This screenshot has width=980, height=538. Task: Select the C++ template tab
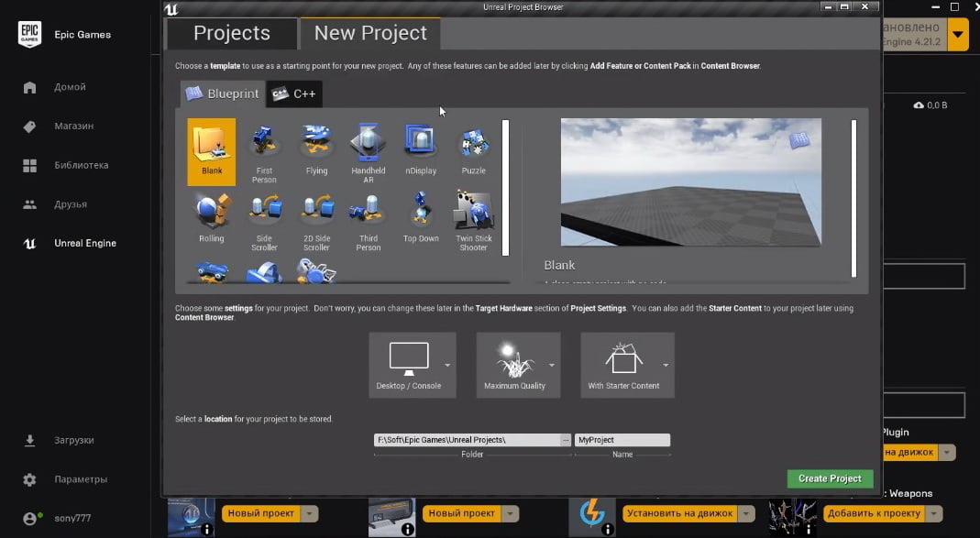click(x=294, y=93)
